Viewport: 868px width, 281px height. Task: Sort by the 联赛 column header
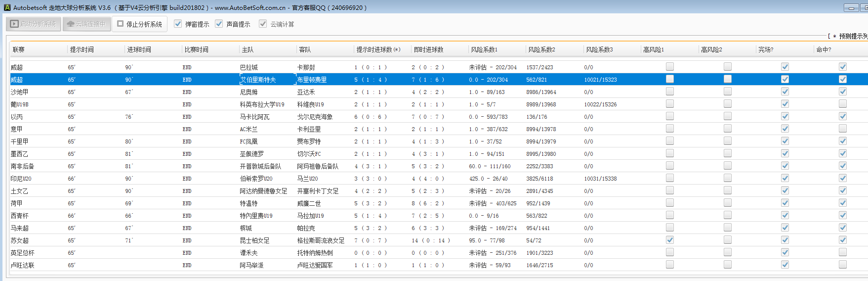[x=19, y=49]
